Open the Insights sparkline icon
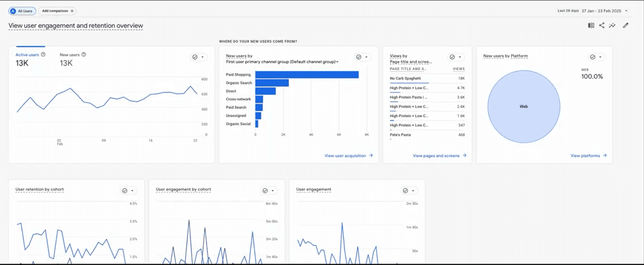Viewport: 644px width, 265px height. 612,25
